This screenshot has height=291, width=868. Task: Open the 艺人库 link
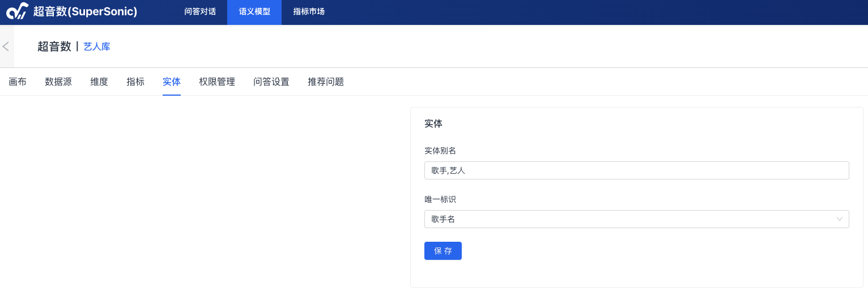tap(97, 46)
